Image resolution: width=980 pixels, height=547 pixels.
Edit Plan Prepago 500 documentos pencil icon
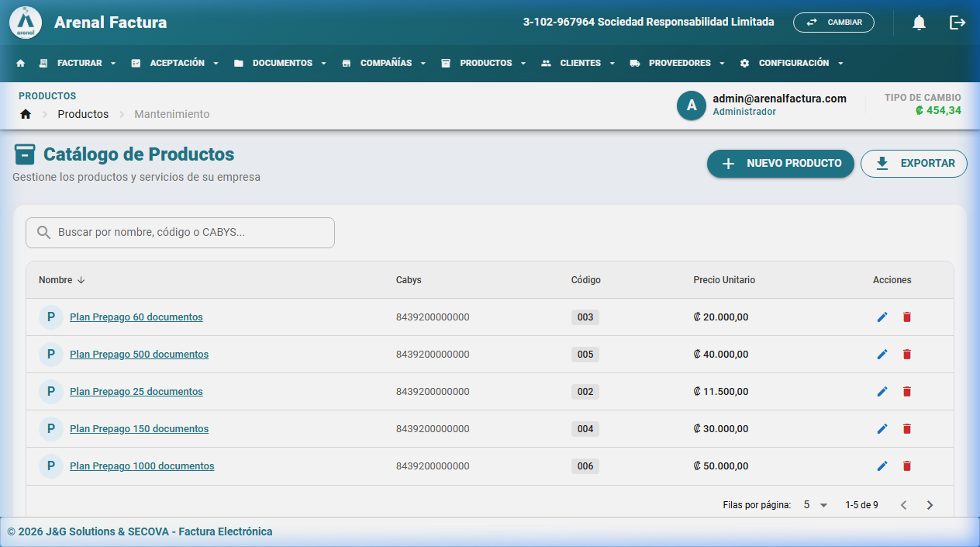click(882, 355)
